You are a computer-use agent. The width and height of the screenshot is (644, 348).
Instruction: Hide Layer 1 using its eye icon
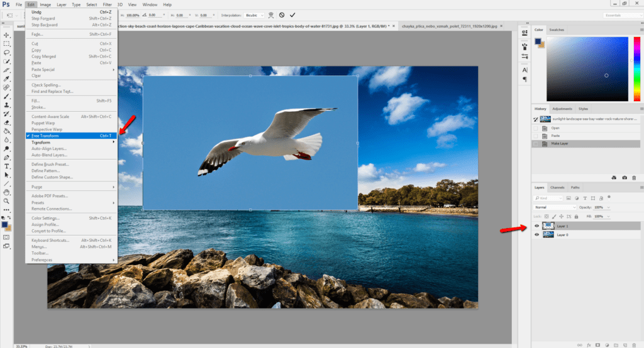coord(536,226)
